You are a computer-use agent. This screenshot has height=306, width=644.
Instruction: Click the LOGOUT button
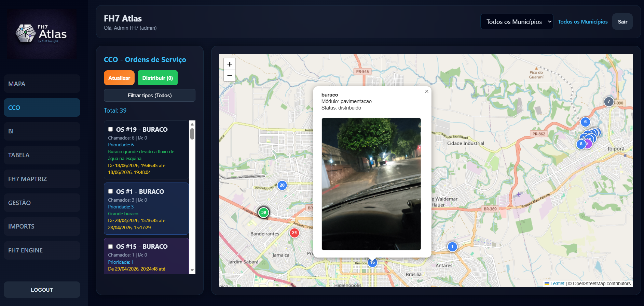coord(42,290)
